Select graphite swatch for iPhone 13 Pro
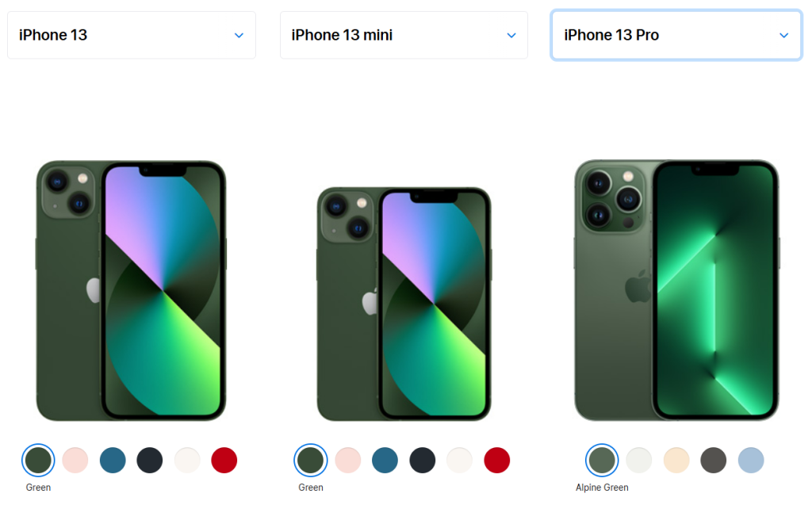The height and width of the screenshot is (505, 812). click(713, 460)
